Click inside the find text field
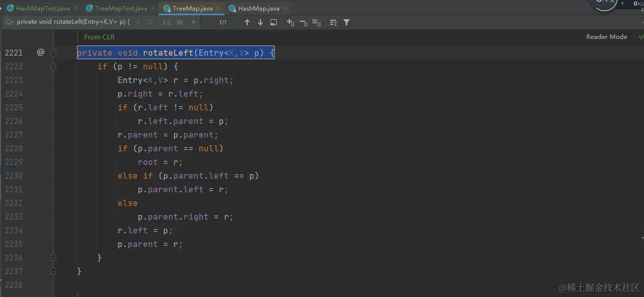Viewport: 644px width, 297px height. (73, 22)
